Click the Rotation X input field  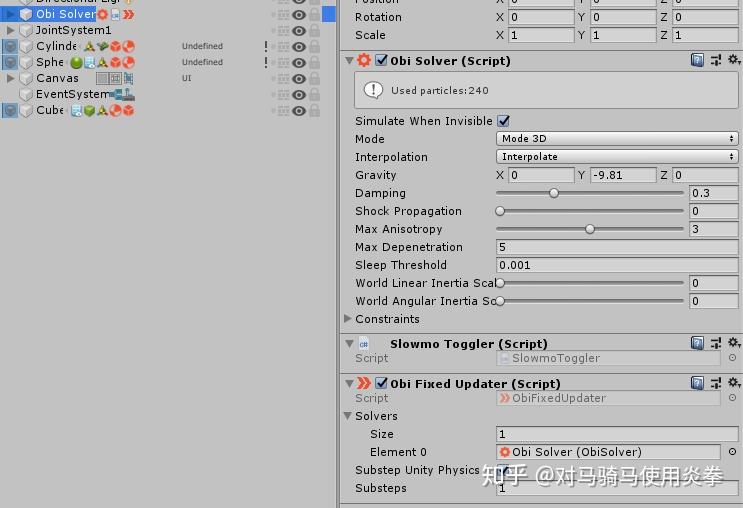click(x=541, y=17)
